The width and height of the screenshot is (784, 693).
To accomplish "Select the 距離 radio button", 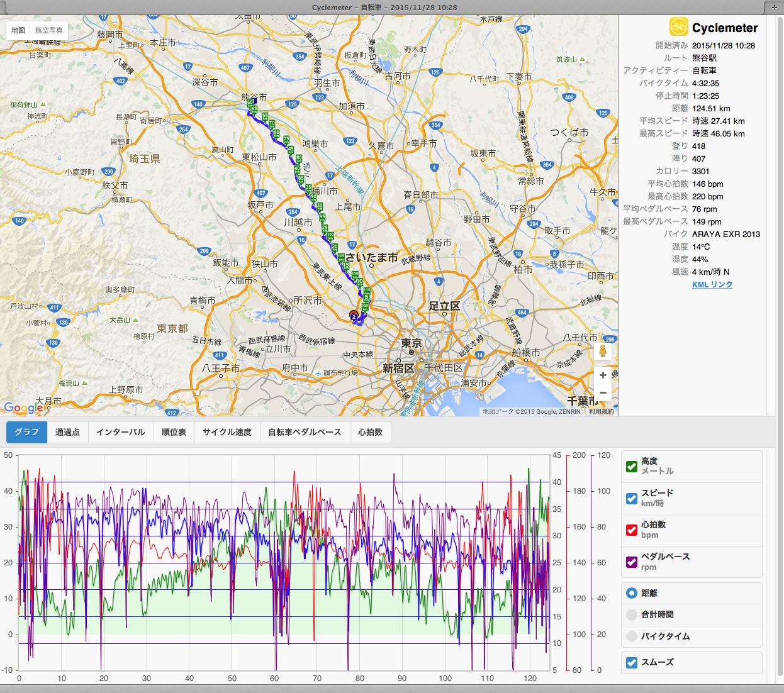I will coord(632,593).
